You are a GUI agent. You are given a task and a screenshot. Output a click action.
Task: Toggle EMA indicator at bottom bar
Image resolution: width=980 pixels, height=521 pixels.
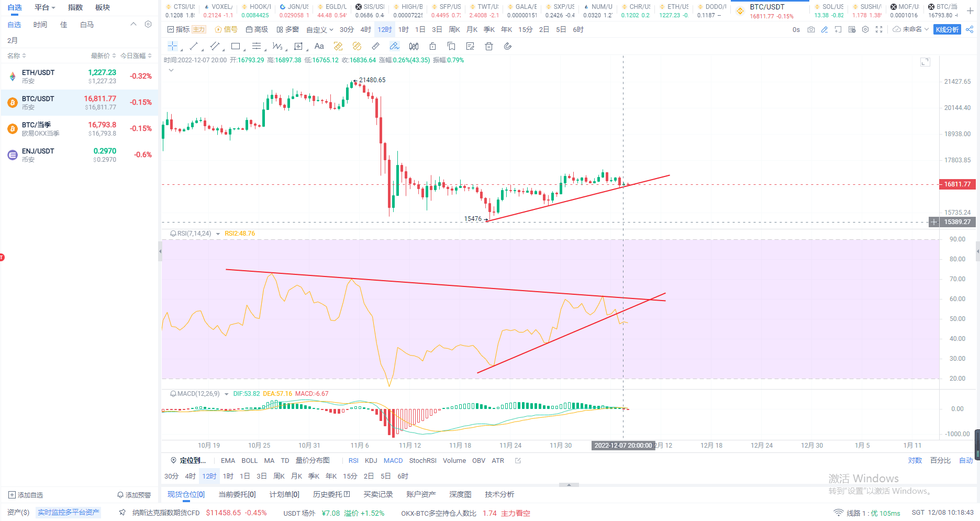(x=228, y=460)
